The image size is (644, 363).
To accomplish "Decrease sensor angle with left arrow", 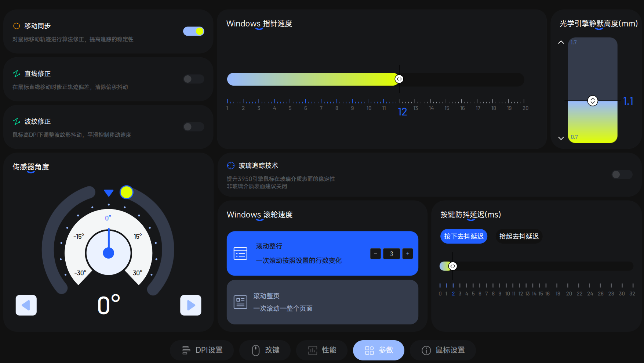I will 26,305.
